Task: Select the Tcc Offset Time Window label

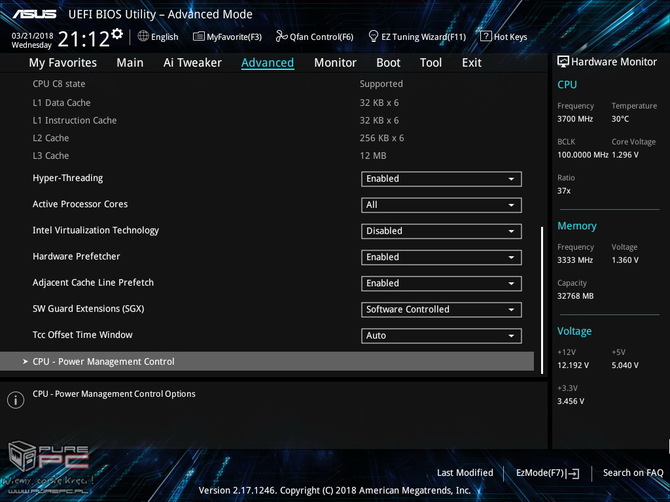Action: pyautogui.click(x=82, y=335)
